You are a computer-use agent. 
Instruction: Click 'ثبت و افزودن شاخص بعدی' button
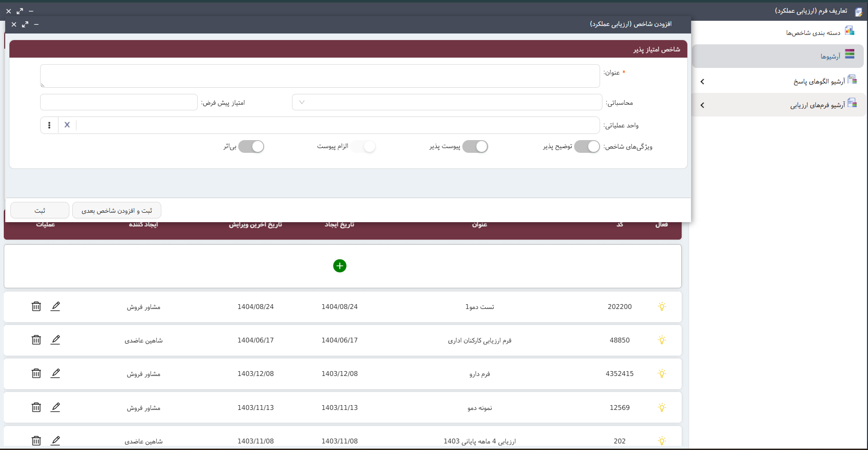pyautogui.click(x=117, y=210)
